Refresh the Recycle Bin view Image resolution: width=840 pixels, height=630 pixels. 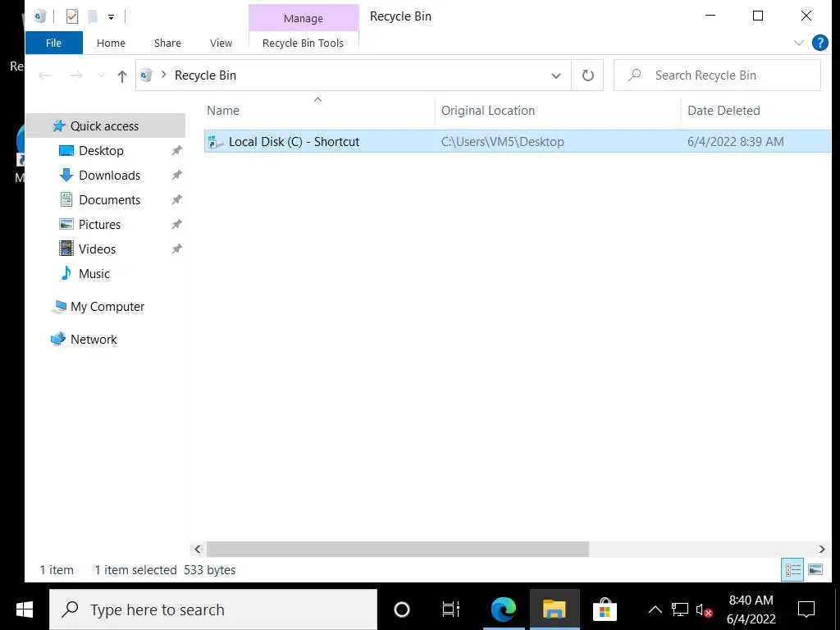(587, 75)
